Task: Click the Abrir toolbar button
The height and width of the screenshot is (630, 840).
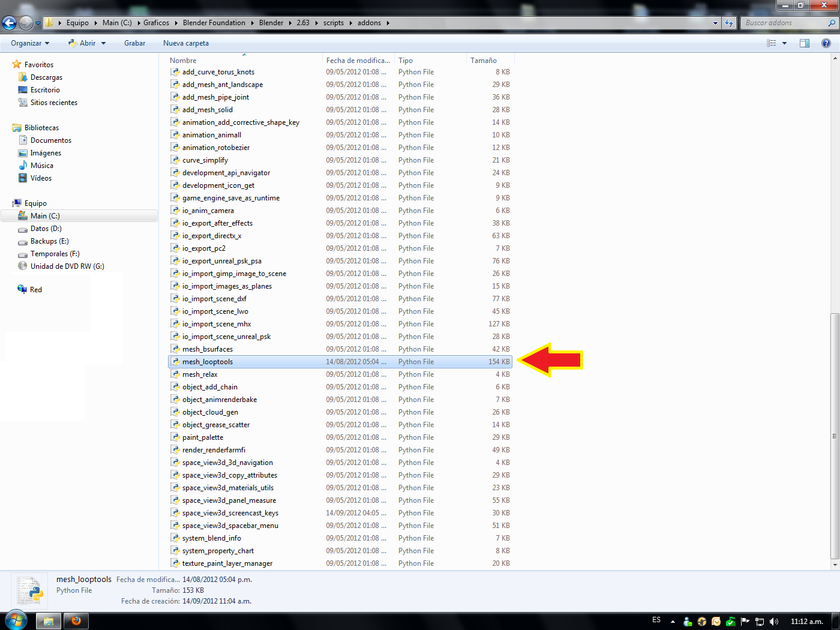Action: tap(82, 43)
